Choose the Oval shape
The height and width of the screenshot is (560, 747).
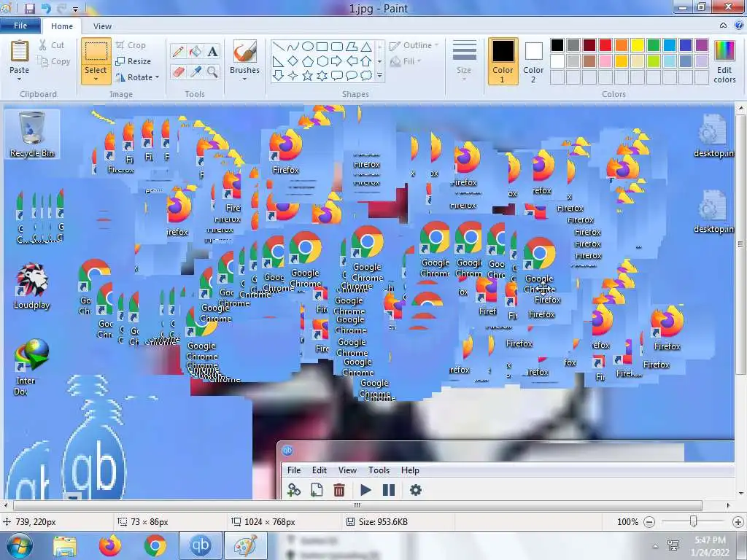click(308, 46)
